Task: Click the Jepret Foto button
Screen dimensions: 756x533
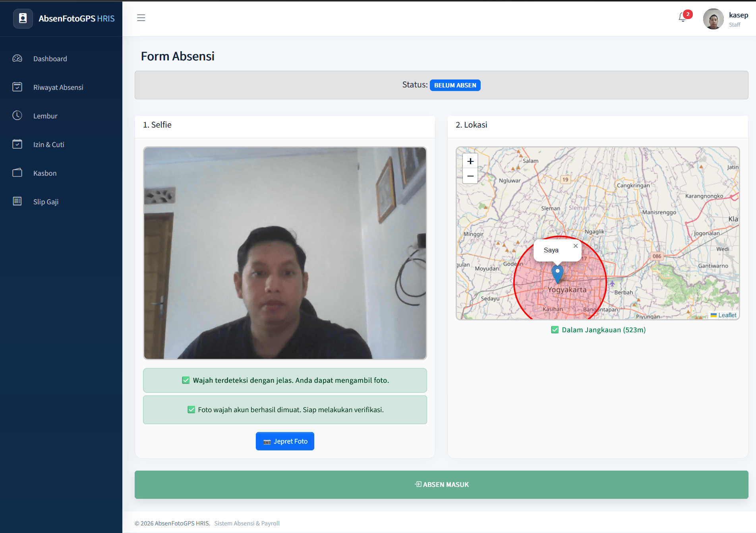Action: pyautogui.click(x=285, y=441)
